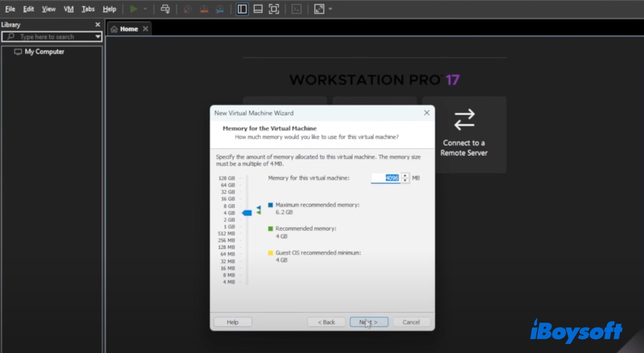644x353 pixels.
Task: Select My Computer in the library tree
Action: [44, 52]
